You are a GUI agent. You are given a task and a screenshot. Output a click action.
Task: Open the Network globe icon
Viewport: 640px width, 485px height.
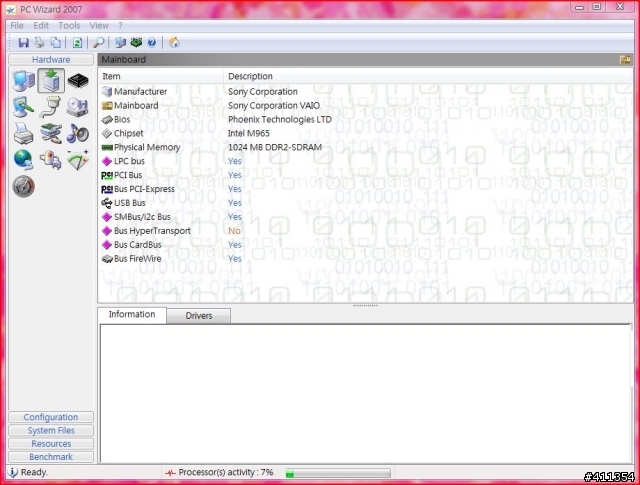coord(24,160)
